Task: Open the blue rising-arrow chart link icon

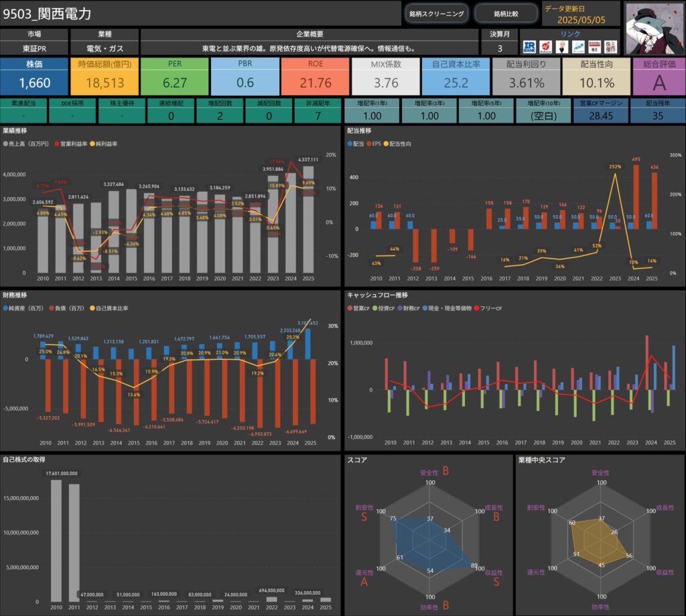Action: tap(578, 47)
